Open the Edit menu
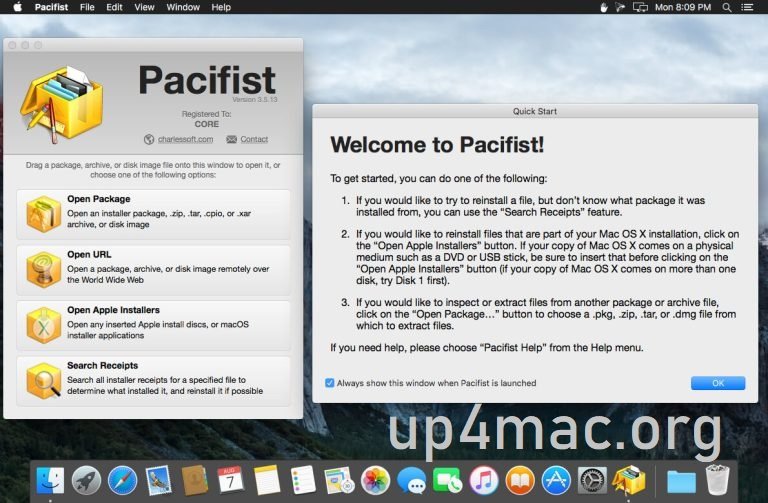Image resolution: width=768 pixels, height=503 pixels. tap(114, 7)
